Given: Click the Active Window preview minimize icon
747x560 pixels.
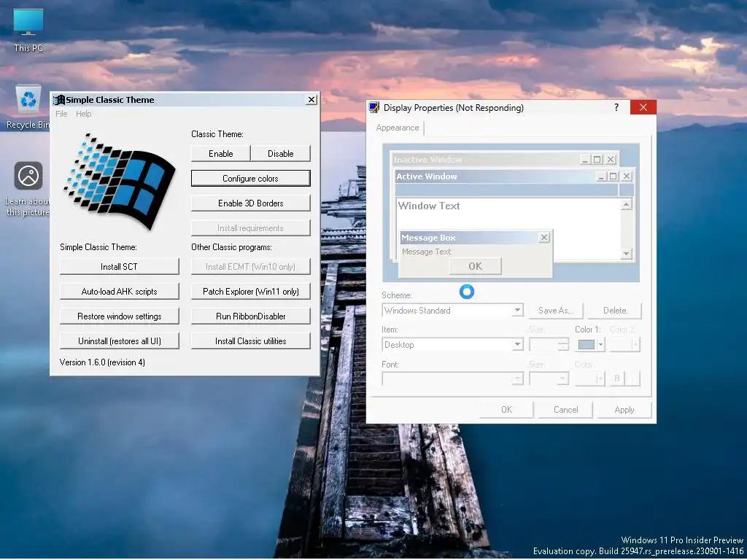Looking at the screenshot, I should pos(602,176).
